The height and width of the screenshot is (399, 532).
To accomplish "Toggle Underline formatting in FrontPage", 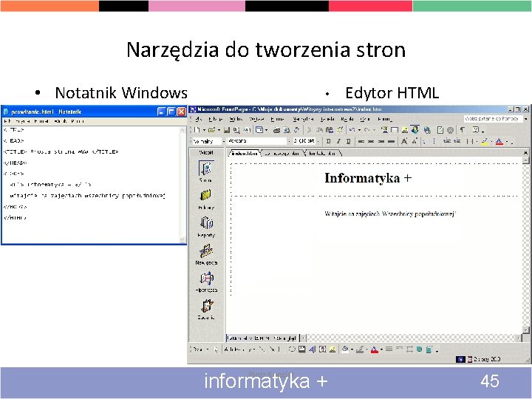I will 348,141.
